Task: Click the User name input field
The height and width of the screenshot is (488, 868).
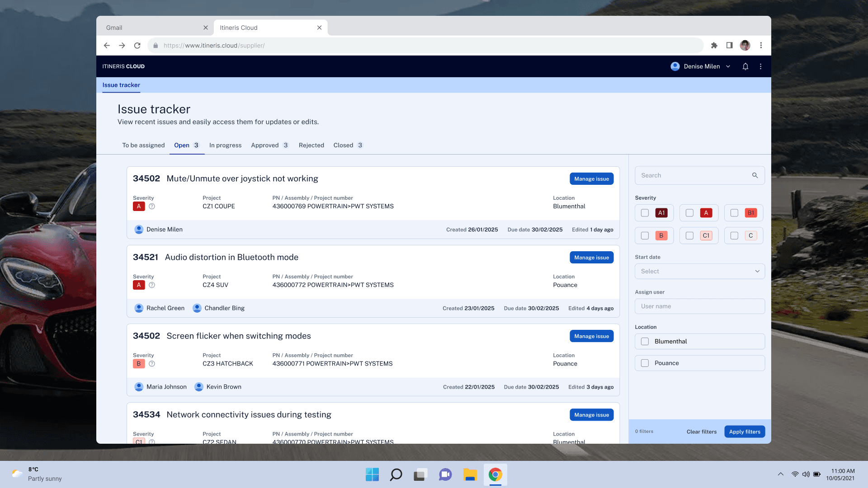Action: [x=699, y=306]
